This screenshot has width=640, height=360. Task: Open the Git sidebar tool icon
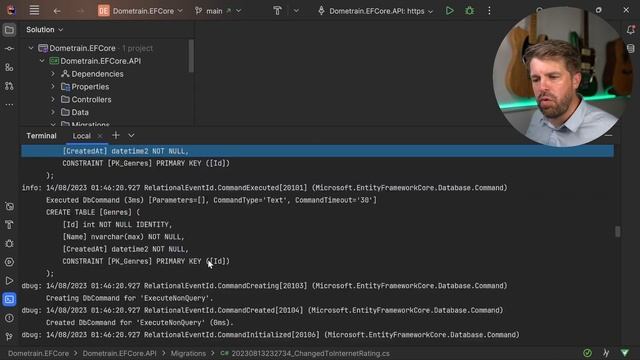click(x=9, y=336)
